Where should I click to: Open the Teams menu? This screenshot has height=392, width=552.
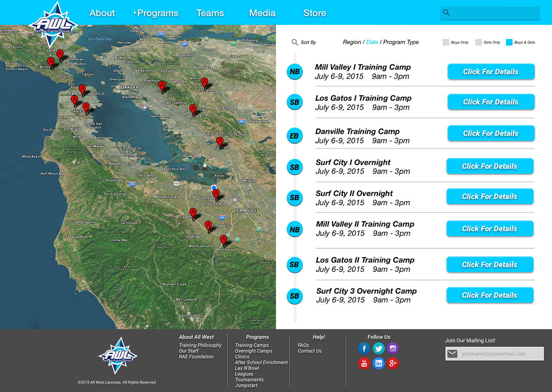click(210, 13)
